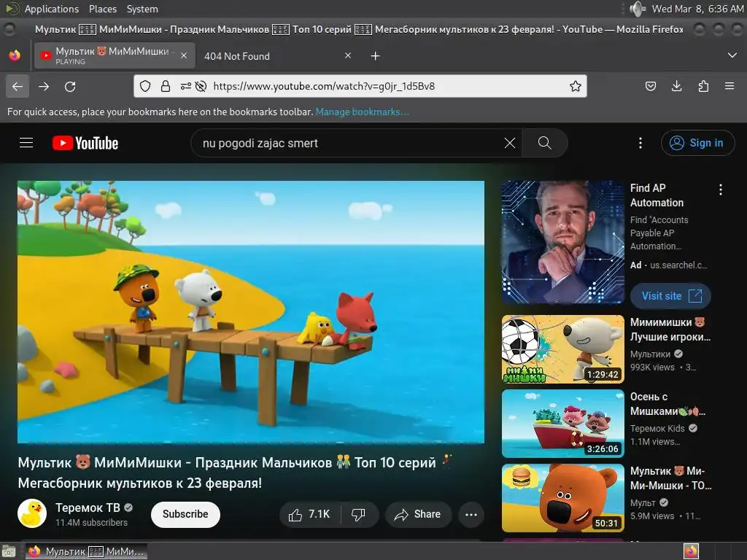Open the System menu
Image resolution: width=747 pixels, height=560 pixels.
coord(142,9)
